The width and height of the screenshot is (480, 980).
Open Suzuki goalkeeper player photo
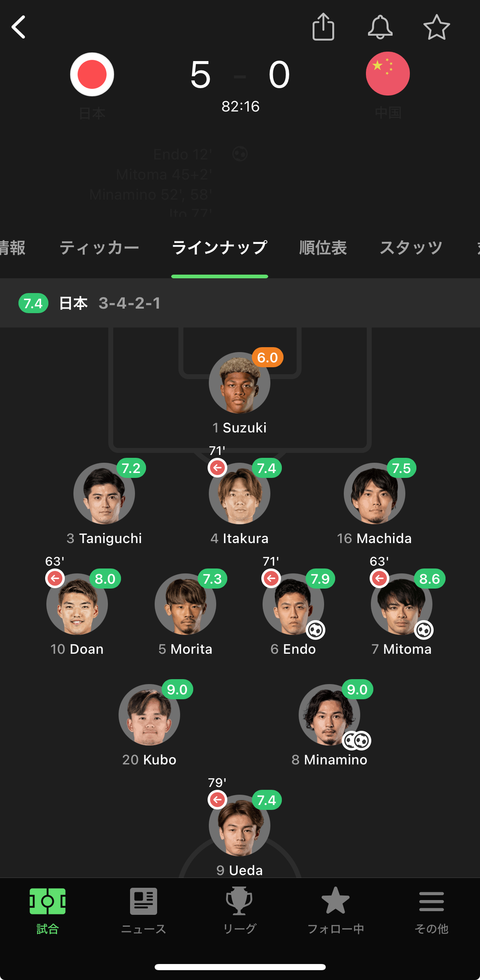click(239, 383)
